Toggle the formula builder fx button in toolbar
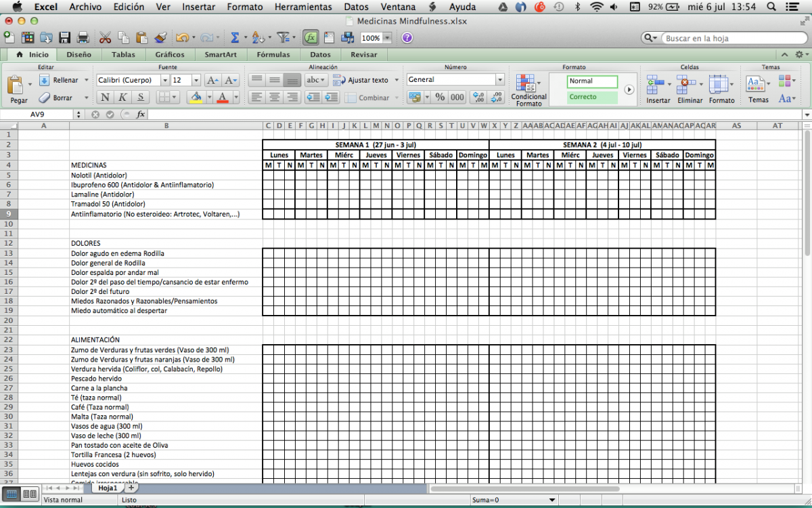Screen dimensions: 812x508 pyautogui.click(x=311, y=38)
